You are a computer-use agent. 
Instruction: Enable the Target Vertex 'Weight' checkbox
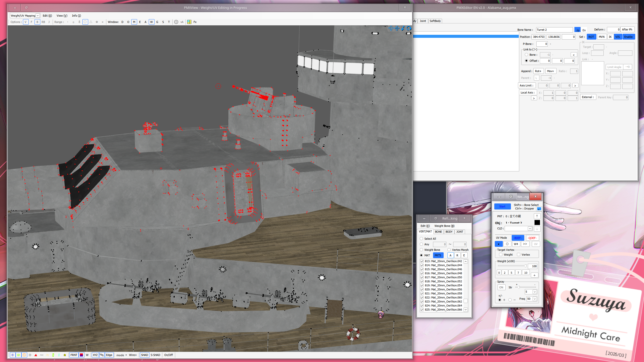[x=501, y=255]
